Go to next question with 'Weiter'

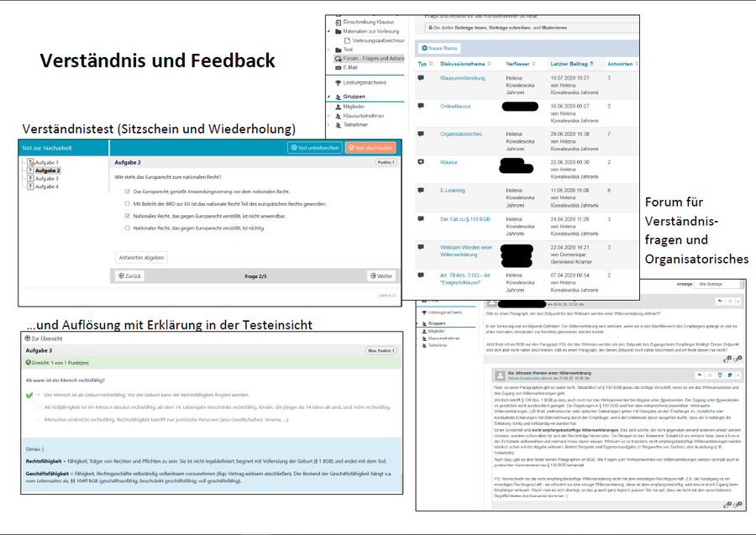381,275
